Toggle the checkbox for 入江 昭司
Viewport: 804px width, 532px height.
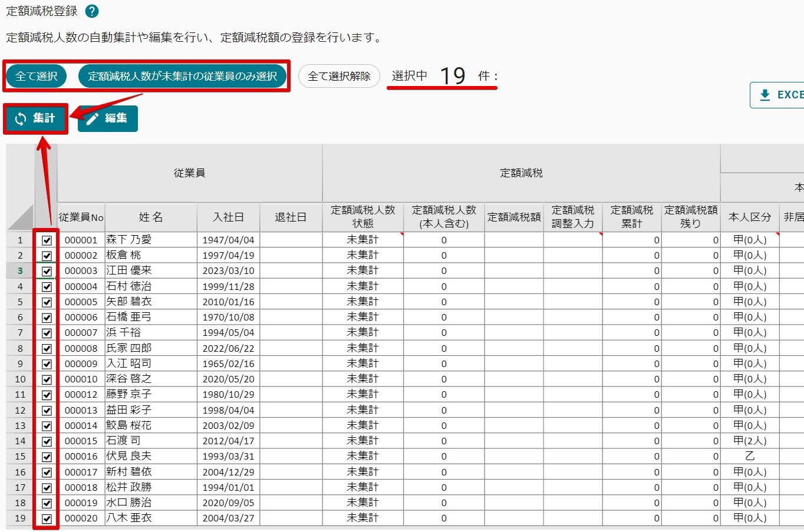point(47,364)
